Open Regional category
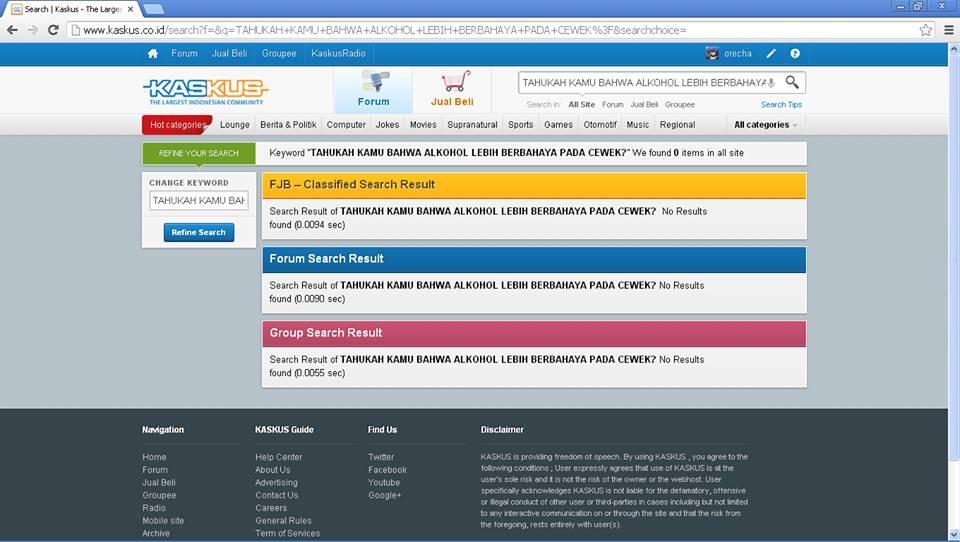This screenshot has height=542, width=960. [677, 124]
